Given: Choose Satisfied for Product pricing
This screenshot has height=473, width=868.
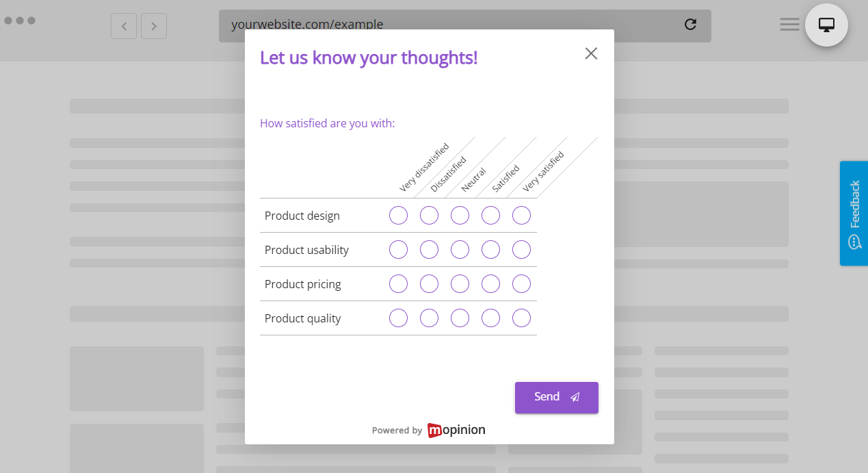Looking at the screenshot, I should (x=490, y=283).
